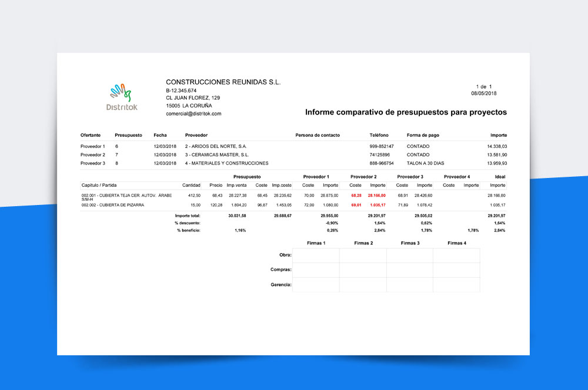Viewport: 588px width, 390px height.
Task: Select supplier '2 - ARIDOS DEL NORTE, S.A.'
Action: 216,146
